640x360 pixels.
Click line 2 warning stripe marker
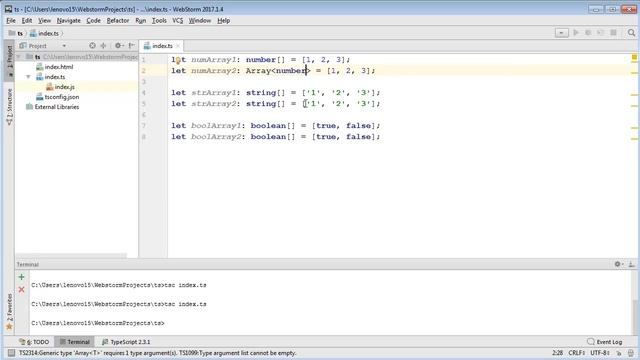tap(634, 73)
